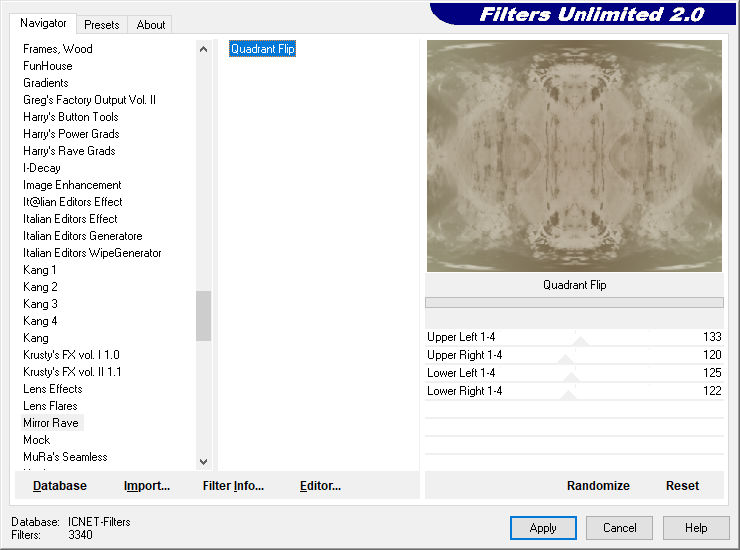The image size is (740, 550).
Task: Select the Mock category
Action: click(37, 440)
